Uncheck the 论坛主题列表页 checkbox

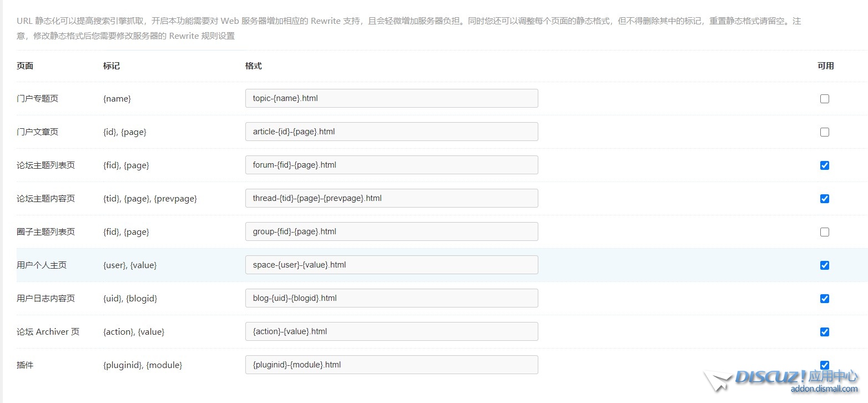[x=825, y=165]
